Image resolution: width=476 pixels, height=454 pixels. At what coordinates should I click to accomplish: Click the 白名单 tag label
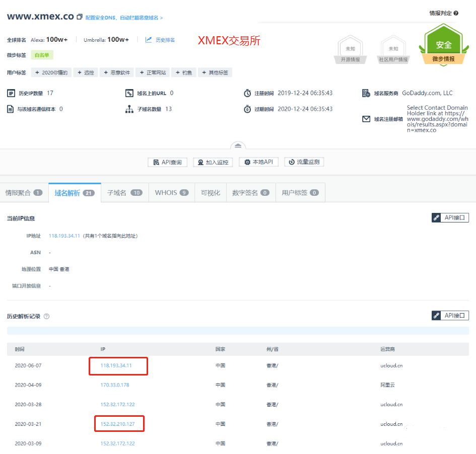point(42,55)
